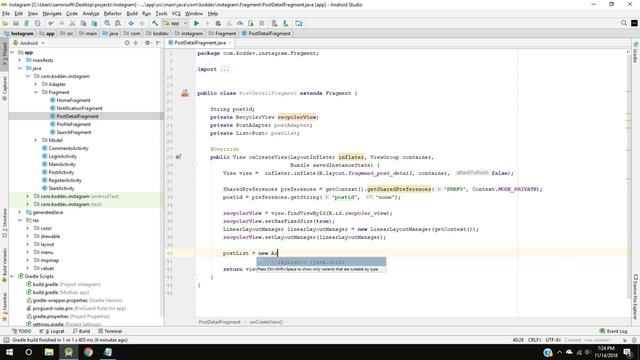Click the UTF-8 encoding in status bar
Viewport: 640px width, 360px height.
(x=553, y=340)
